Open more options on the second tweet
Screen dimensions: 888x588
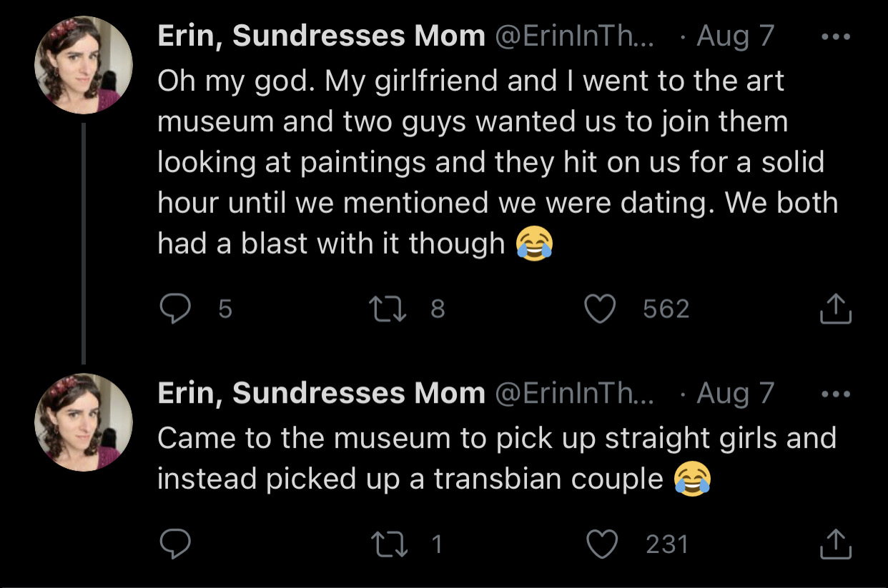tap(835, 394)
